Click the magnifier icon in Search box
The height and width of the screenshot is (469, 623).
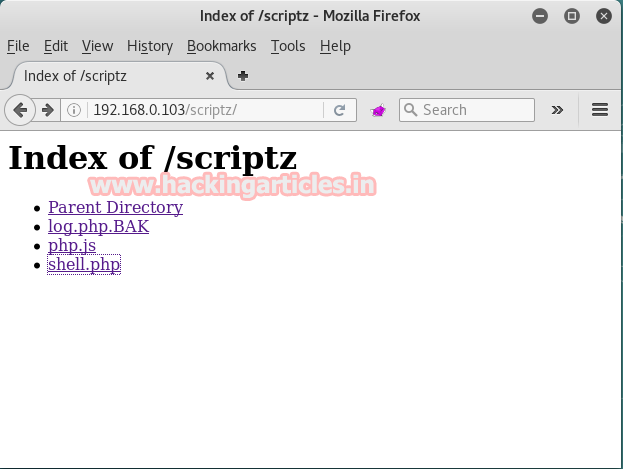(410, 110)
